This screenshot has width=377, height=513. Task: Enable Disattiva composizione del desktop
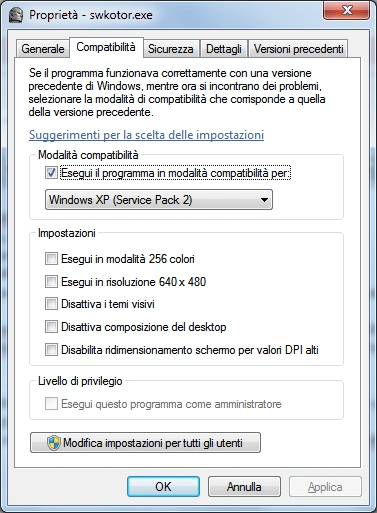[x=51, y=327]
